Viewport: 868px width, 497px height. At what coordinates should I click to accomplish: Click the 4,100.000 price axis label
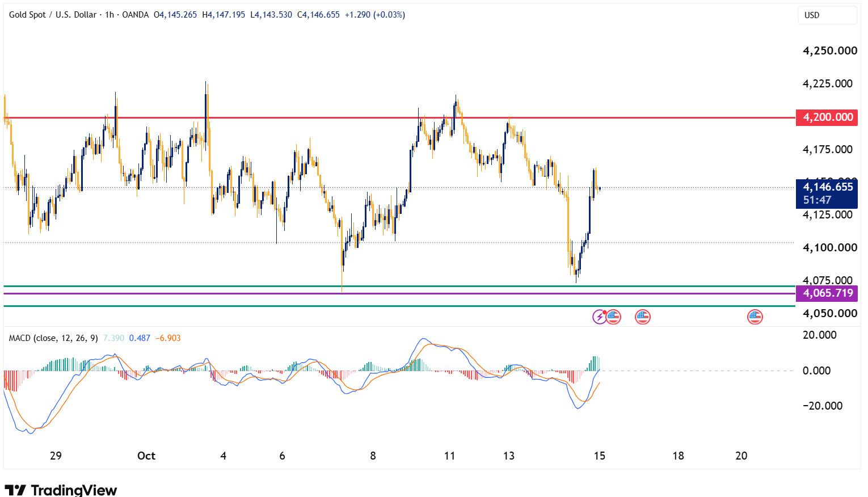click(x=829, y=248)
